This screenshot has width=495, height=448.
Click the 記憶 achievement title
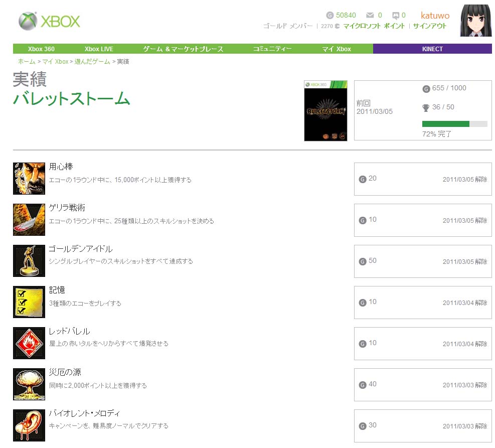(57, 290)
